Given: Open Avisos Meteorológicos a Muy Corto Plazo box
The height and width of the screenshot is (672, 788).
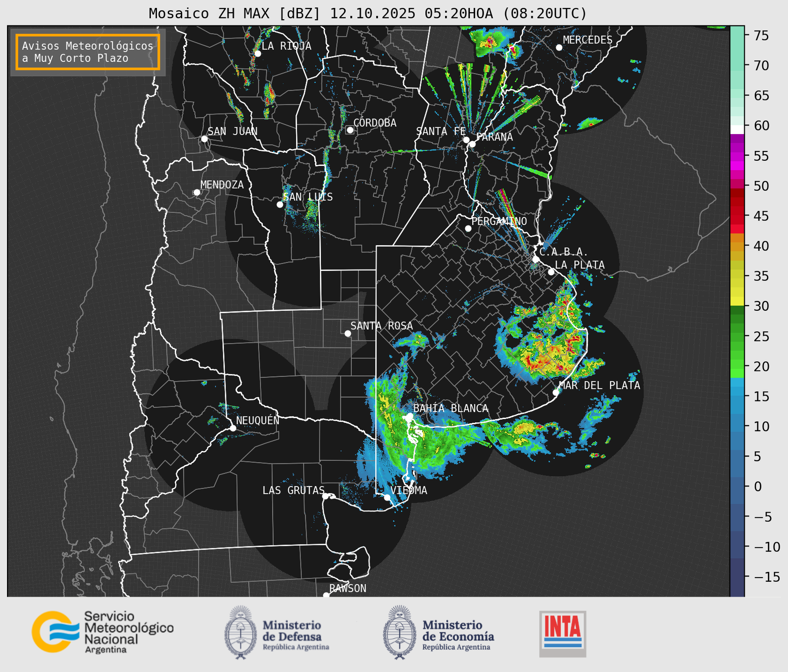Looking at the screenshot, I should point(88,52).
